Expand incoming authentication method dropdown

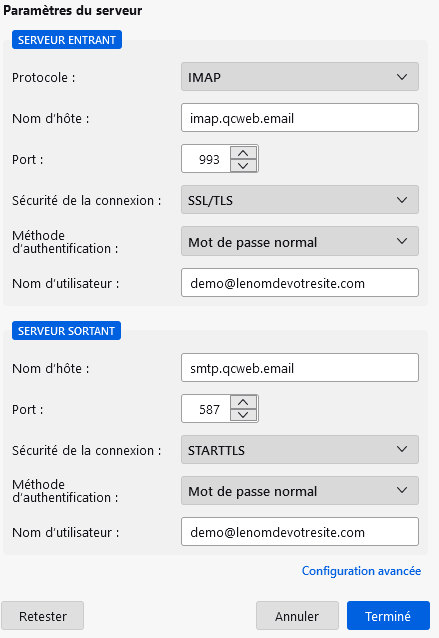click(300, 241)
